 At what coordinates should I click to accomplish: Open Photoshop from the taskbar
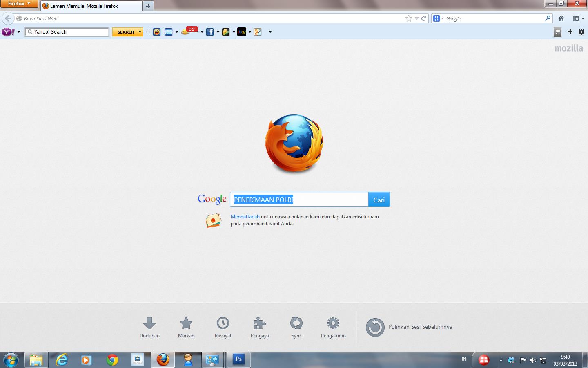pyautogui.click(x=238, y=360)
